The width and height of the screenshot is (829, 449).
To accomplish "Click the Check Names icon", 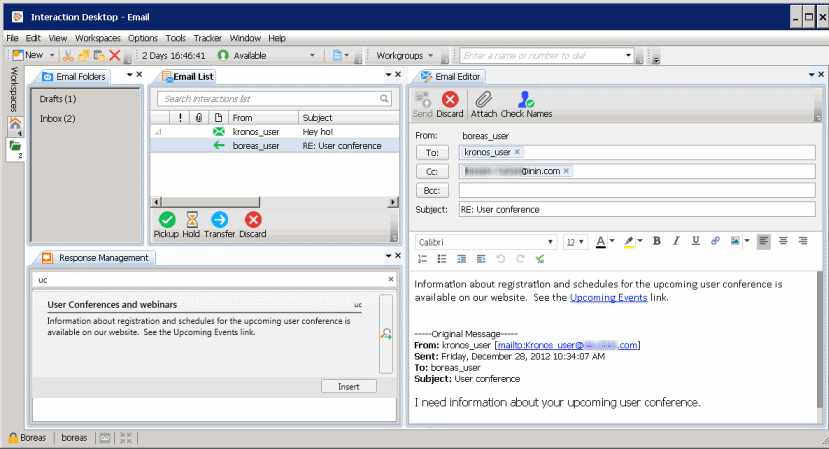I will tap(525, 100).
